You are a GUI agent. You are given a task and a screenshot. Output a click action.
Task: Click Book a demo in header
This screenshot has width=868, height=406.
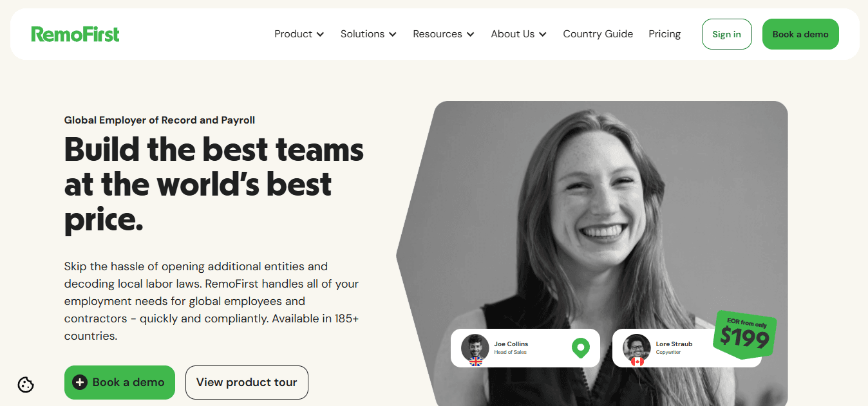coord(800,34)
